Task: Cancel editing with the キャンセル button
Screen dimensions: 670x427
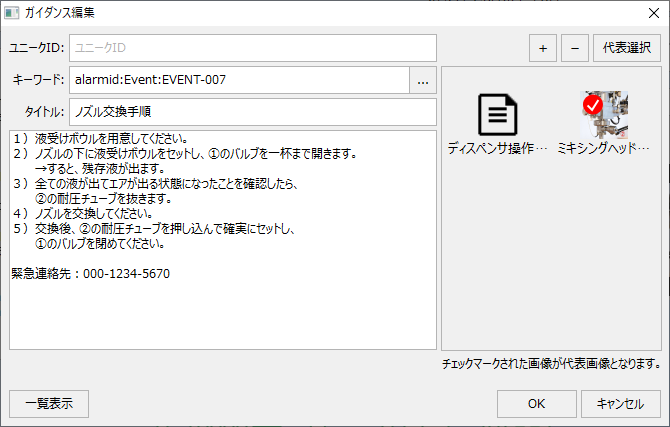Action: coord(620,404)
